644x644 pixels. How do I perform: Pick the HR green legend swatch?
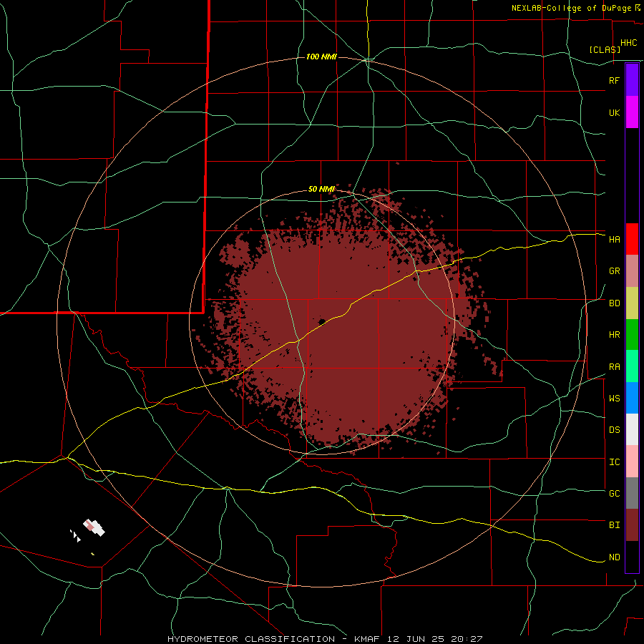[x=632, y=335]
